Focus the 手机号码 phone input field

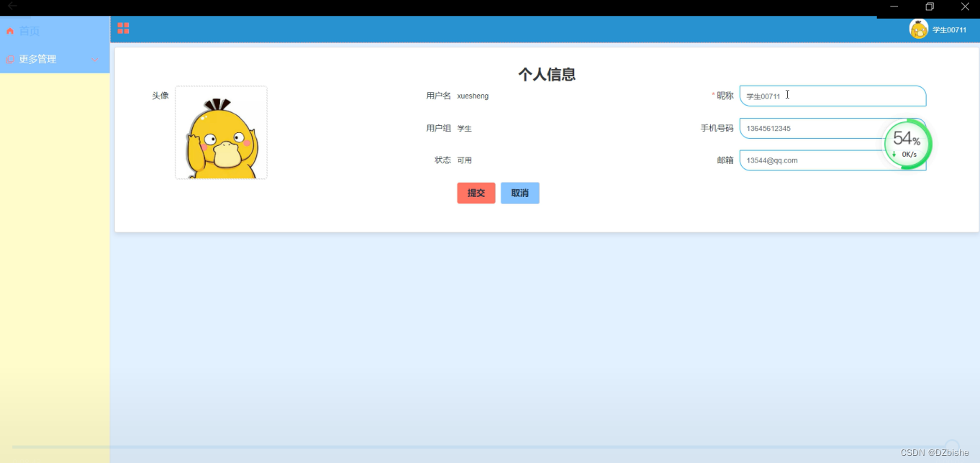click(832, 128)
